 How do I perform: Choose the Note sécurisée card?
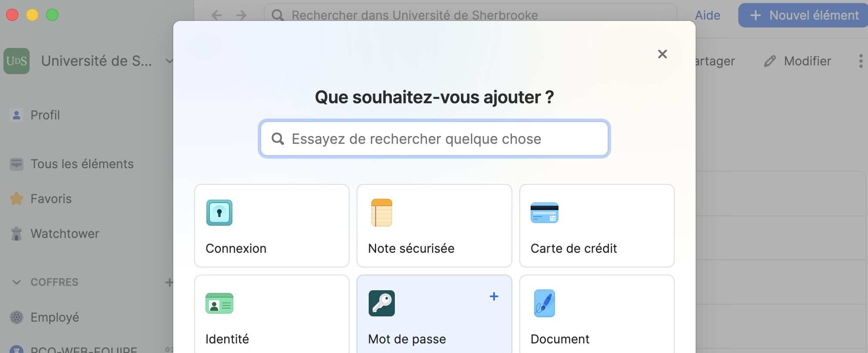[x=434, y=225]
